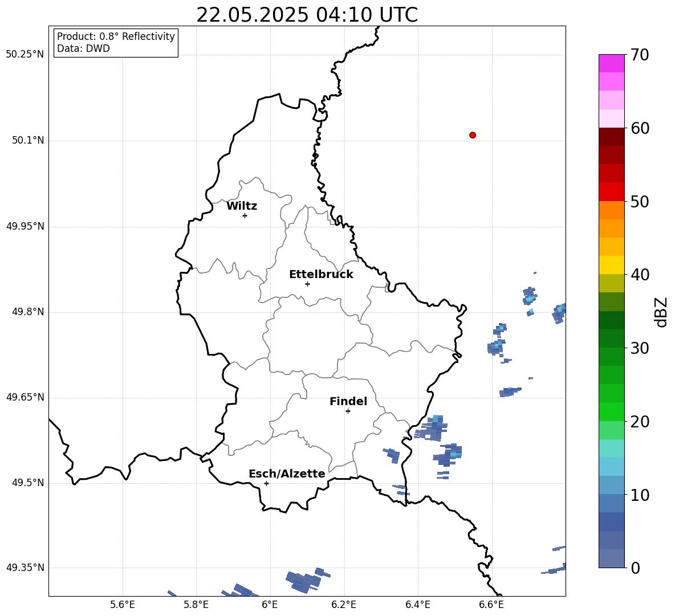Click the 6°E longitude label
The height and width of the screenshot is (616, 675).
[x=270, y=605]
